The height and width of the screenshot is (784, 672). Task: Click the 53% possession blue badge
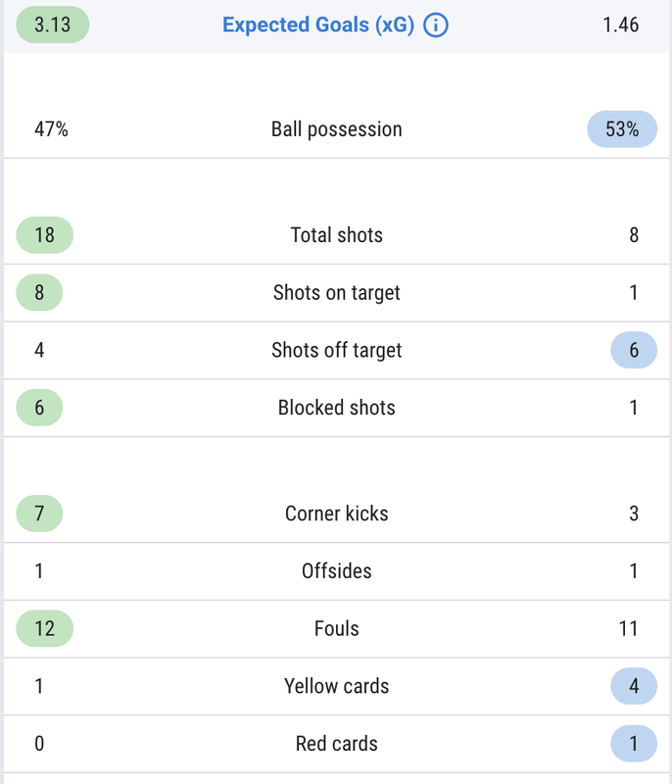click(x=622, y=129)
